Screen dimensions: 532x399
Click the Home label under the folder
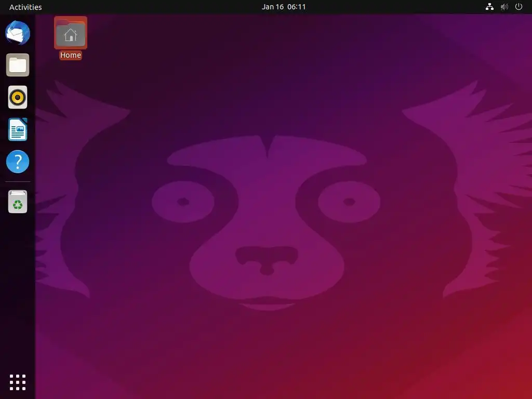tap(71, 55)
